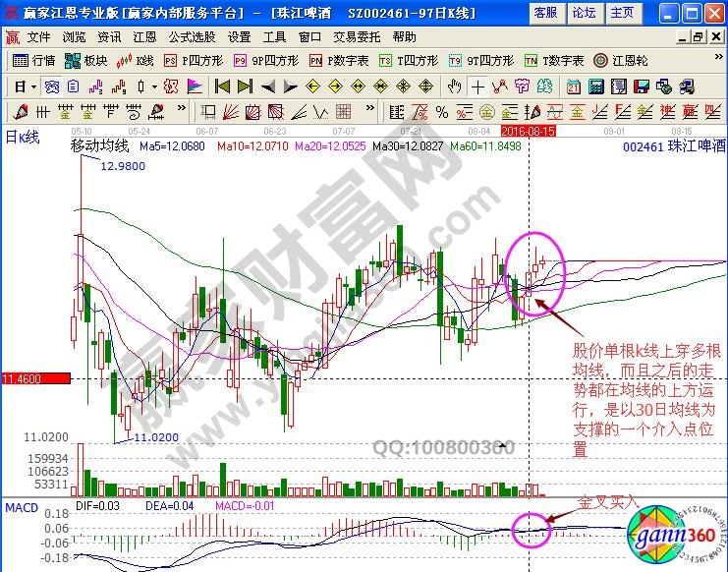Open the calculator icon
This screenshot has height=572, width=728.
pos(596,86)
